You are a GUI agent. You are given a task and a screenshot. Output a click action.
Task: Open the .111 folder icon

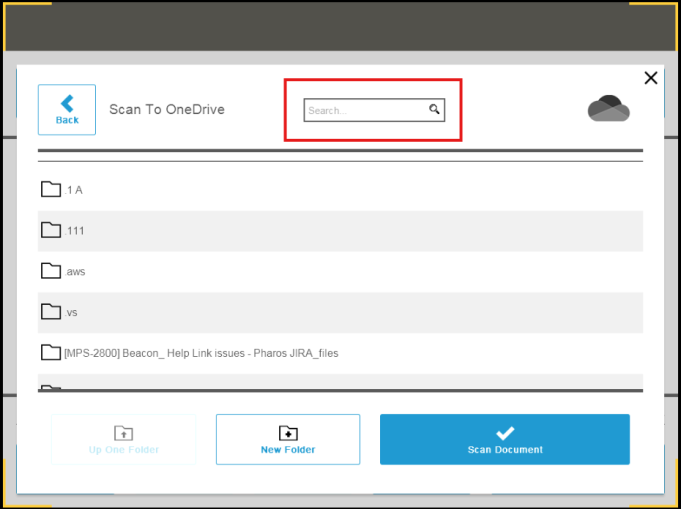(x=51, y=230)
